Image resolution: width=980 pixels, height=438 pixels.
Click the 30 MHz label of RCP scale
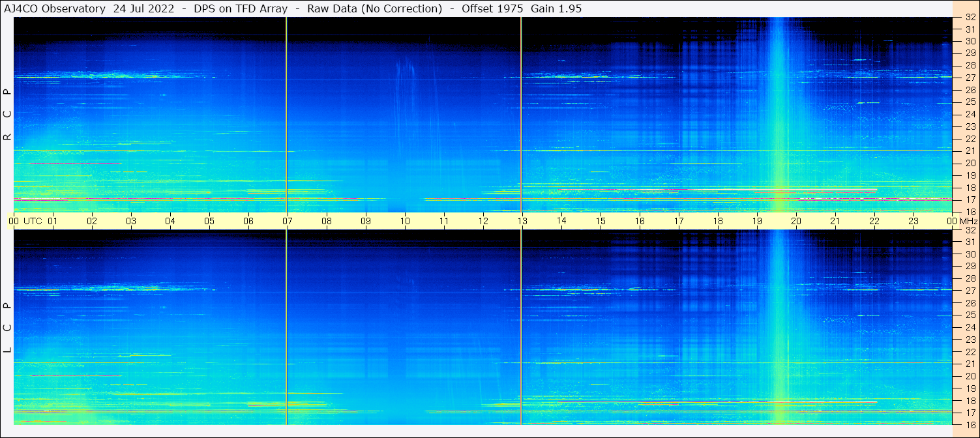tap(970, 41)
